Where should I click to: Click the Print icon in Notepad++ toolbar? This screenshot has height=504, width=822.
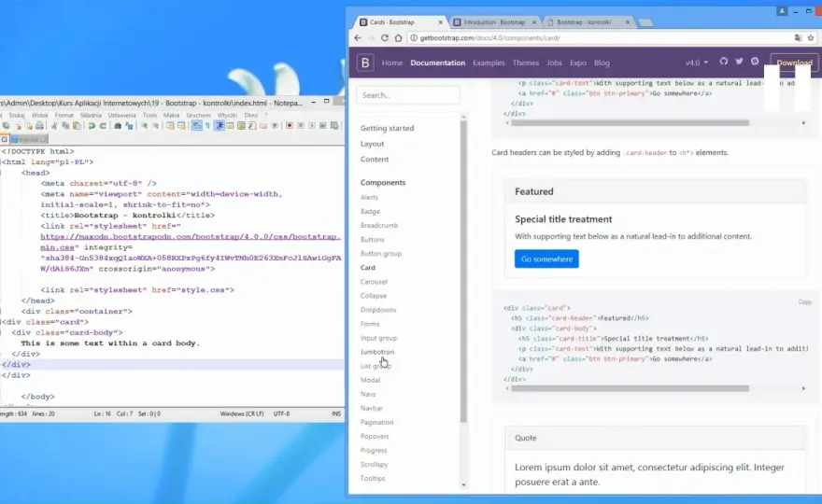click(40, 126)
